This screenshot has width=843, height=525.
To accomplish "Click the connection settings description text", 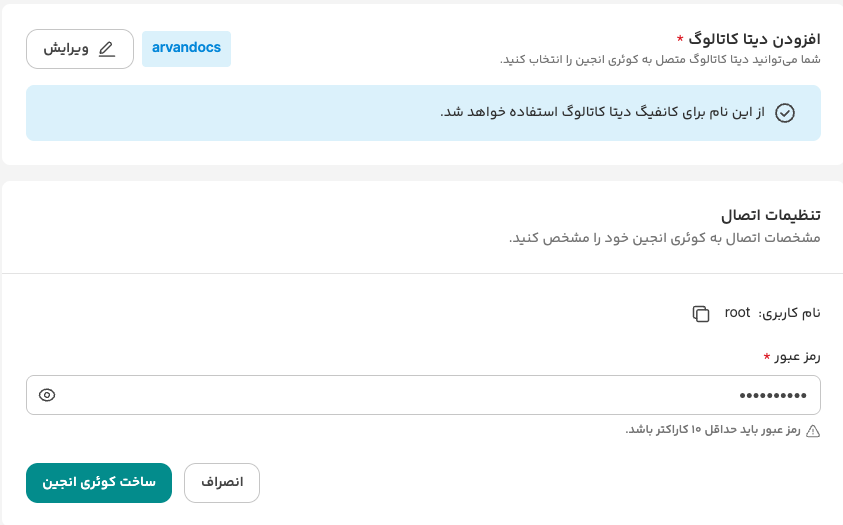I will [664, 238].
